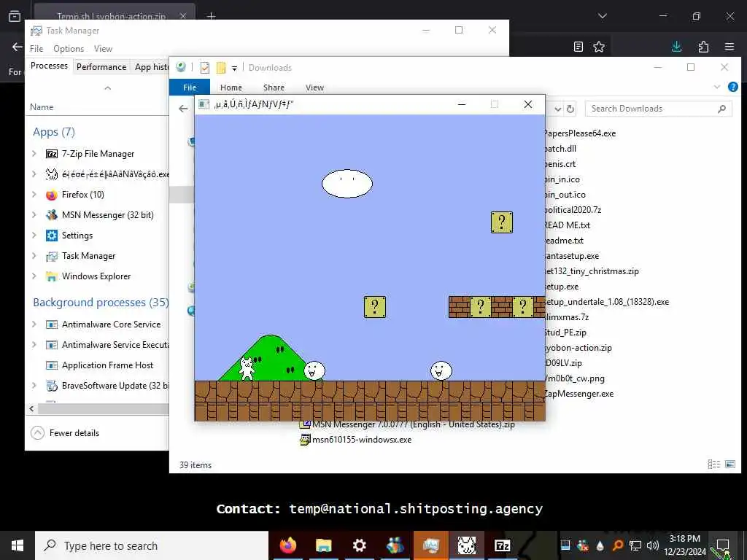Expand the Settings process row

(34, 236)
